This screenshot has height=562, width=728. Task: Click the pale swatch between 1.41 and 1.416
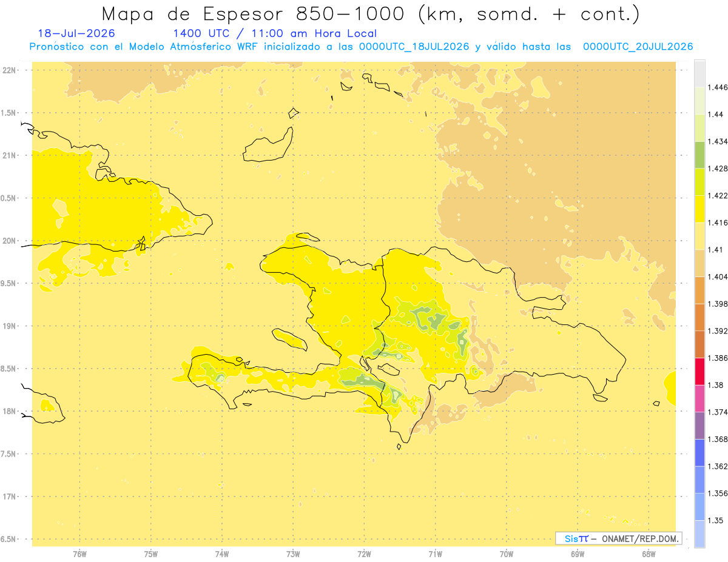(x=699, y=236)
